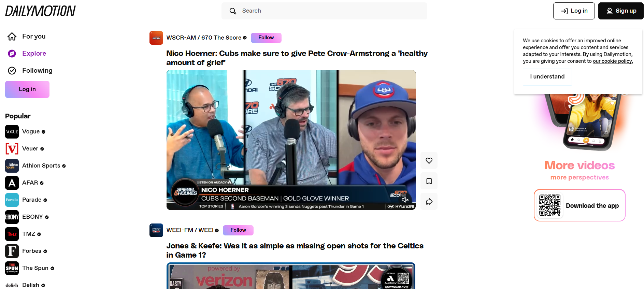
Task: Click the 670 The Score channel avatar
Action: coord(156,38)
